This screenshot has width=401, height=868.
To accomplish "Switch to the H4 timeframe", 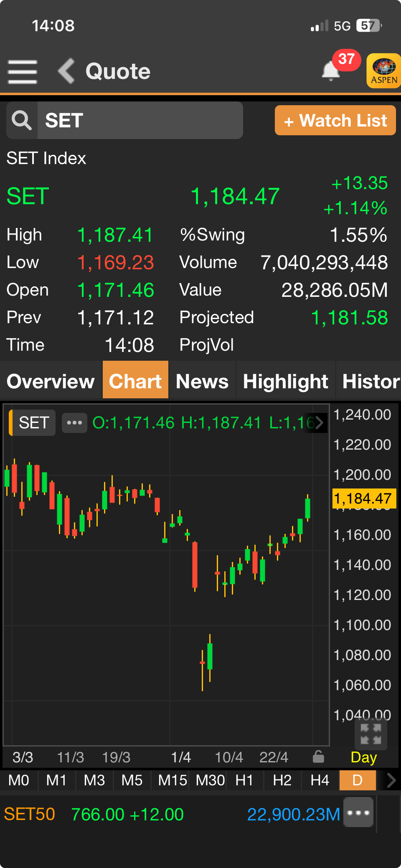I will [320, 780].
